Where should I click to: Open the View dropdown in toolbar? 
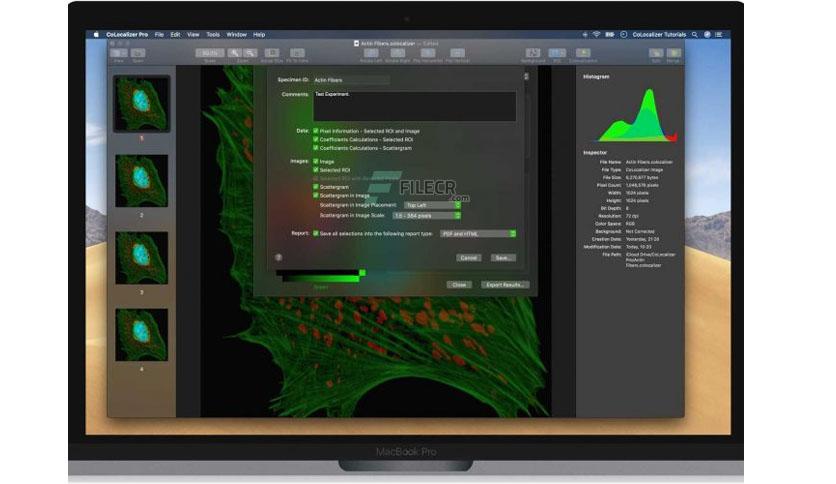pos(118,53)
